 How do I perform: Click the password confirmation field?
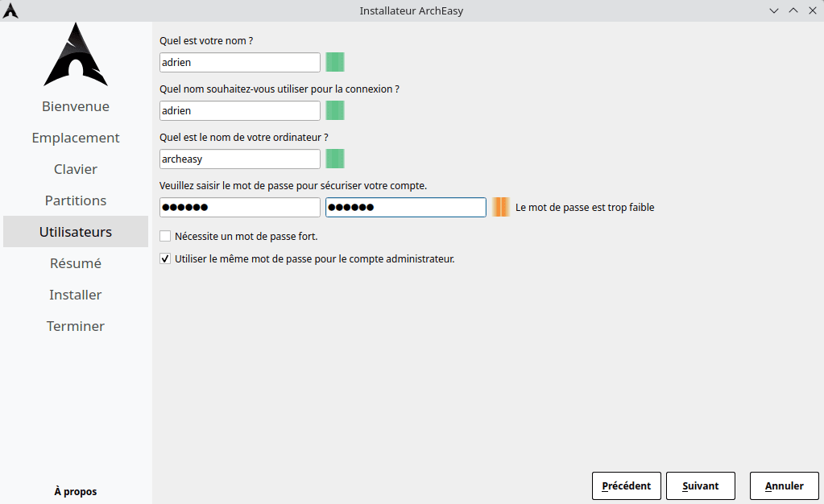coord(405,207)
